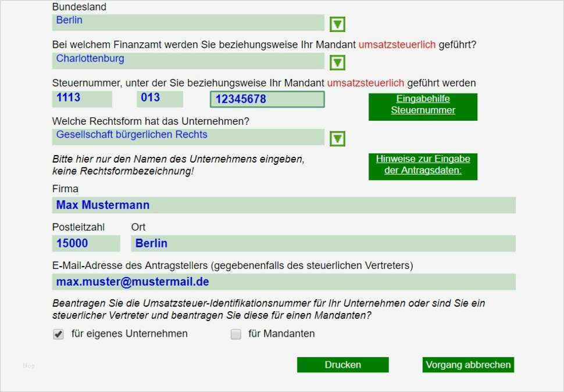
Task: Open 'Hinweise zur Eingabe der Antragsdaten'
Action: [x=423, y=166]
